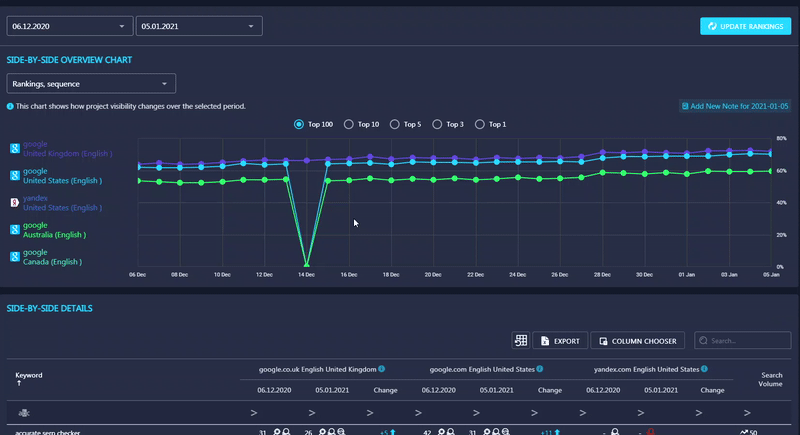Viewport: 800px width, 435px height.
Task: Click the refresh icon on Update Rankings
Action: pyautogui.click(x=712, y=26)
